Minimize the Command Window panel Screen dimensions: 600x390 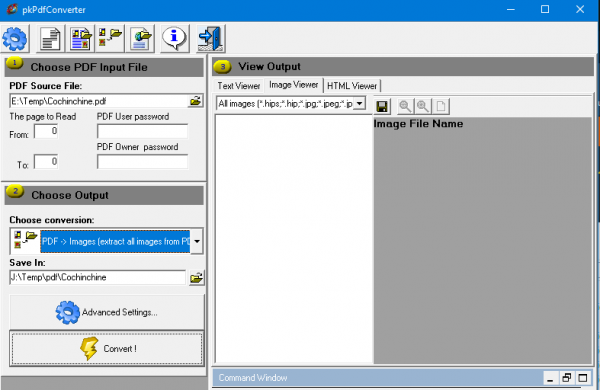(x=550, y=378)
